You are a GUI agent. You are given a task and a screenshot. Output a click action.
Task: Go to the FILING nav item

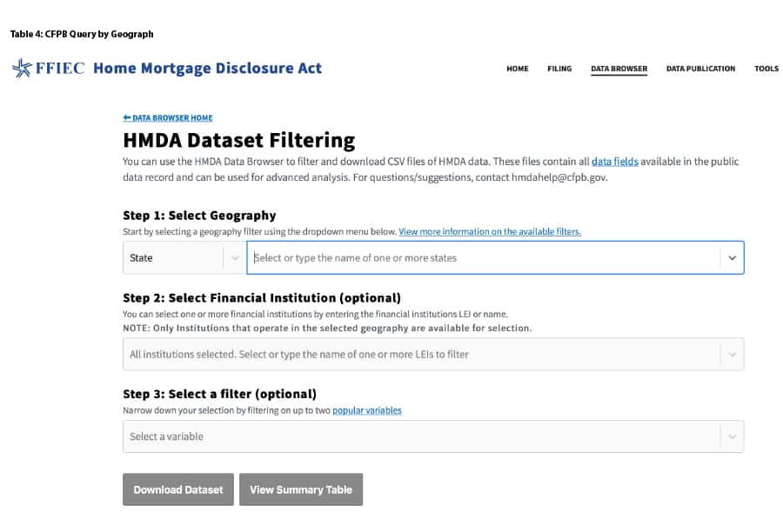559,69
